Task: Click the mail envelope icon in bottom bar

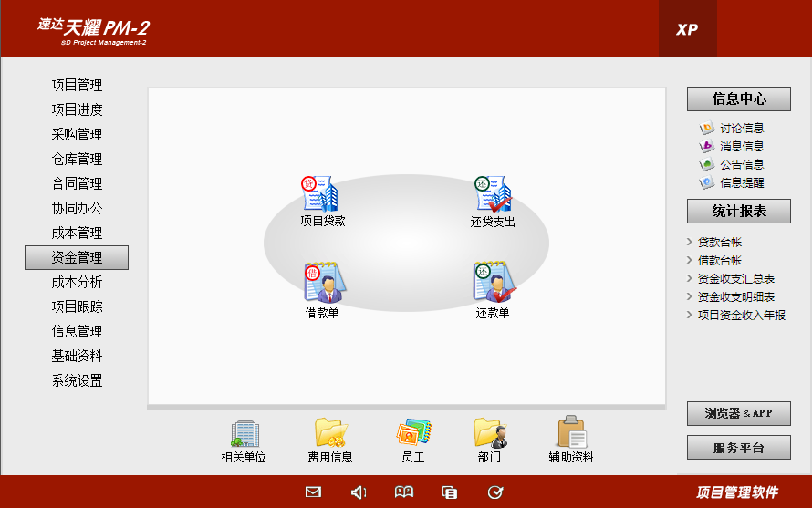Action: pos(313,492)
